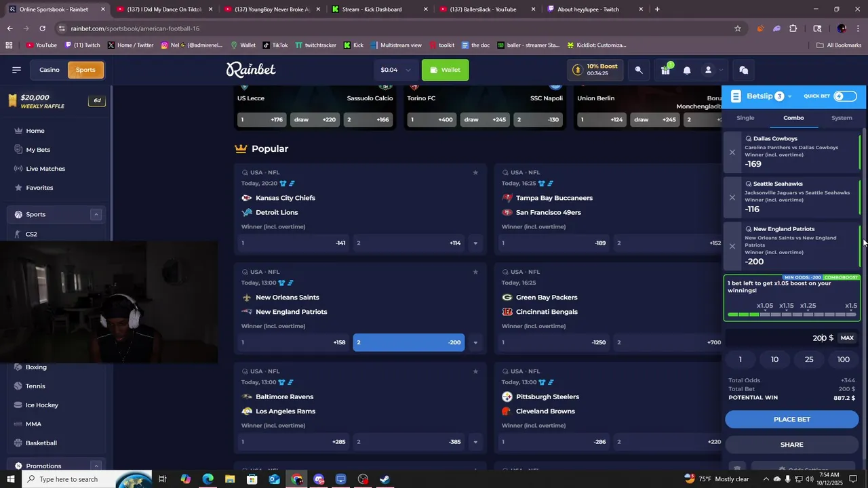Open the balance currency dropdown
Viewport: 868px width, 488px height.
(408, 70)
